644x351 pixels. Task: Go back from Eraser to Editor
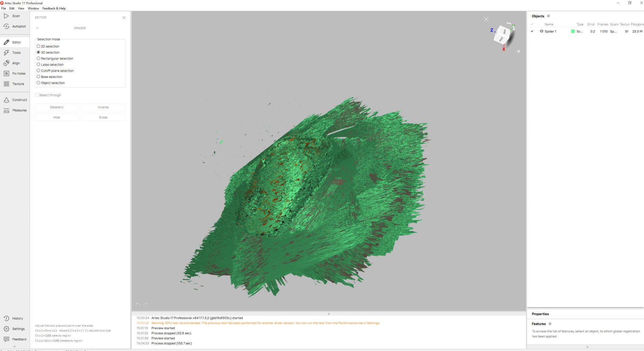pos(38,28)
